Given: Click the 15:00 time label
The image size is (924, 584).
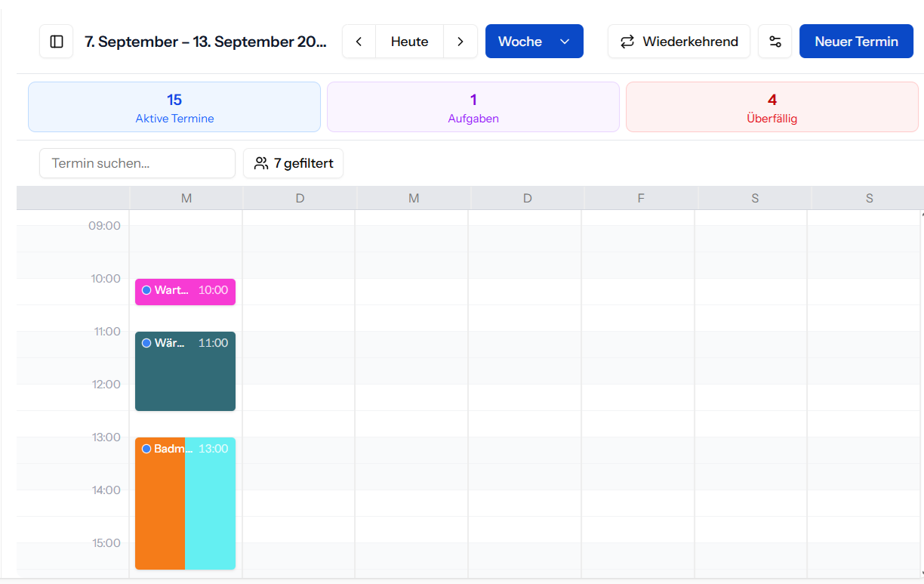Looking at the screenshot, I should pos(105,542).
